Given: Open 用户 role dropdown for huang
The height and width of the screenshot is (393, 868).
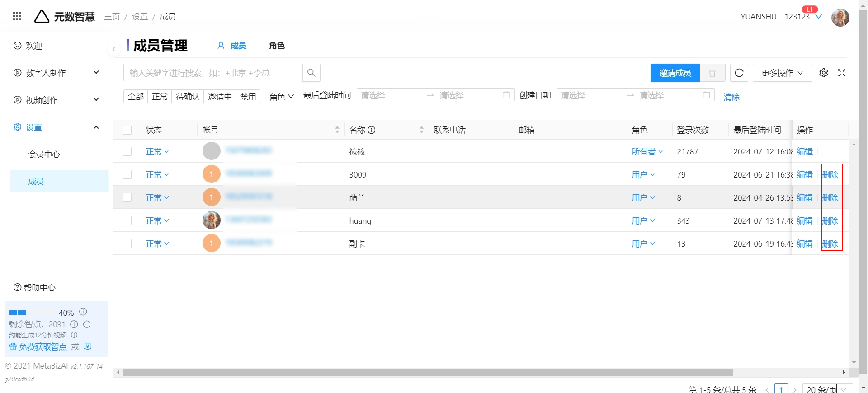Looking at the screenshot, I should 643,220.
